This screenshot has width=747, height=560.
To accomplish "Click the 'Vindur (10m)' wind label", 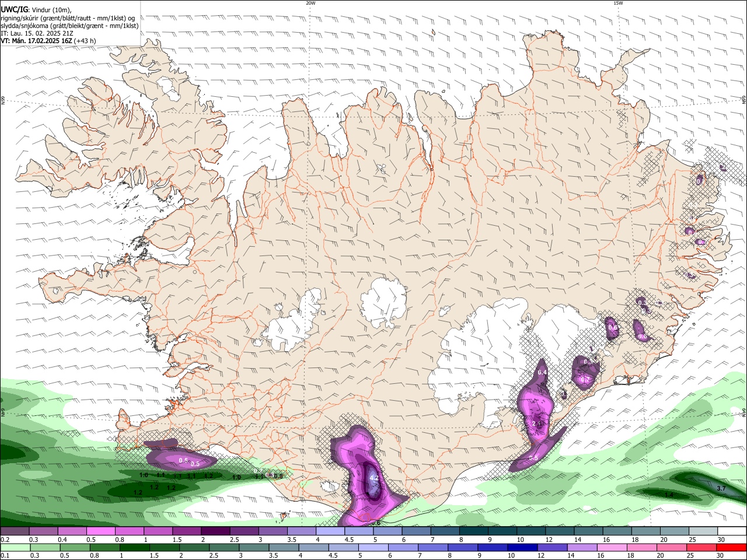I will click(53, 9).
